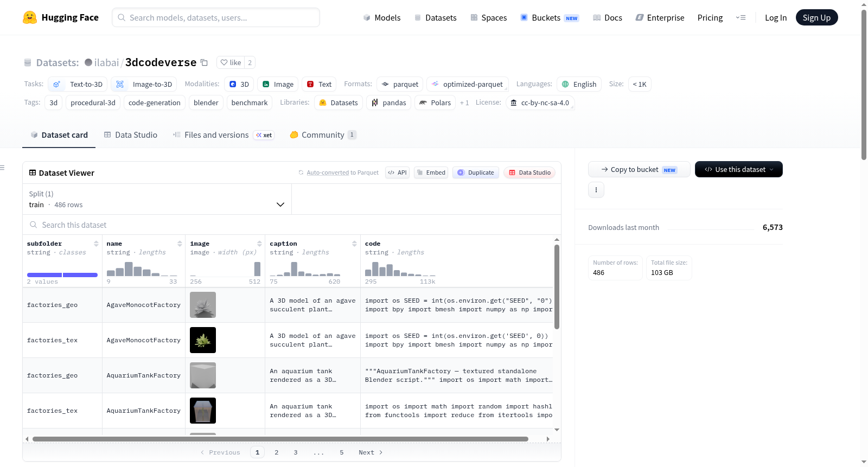This screenshot has width=868, height=467.
Task: Filter by Text-to-3D task tag
Action: point(78,84)
